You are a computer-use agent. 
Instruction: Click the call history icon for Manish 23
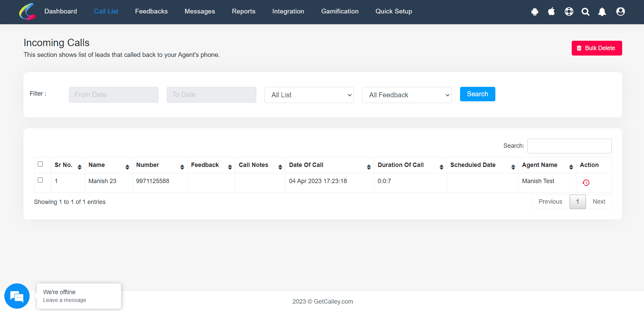586,182
